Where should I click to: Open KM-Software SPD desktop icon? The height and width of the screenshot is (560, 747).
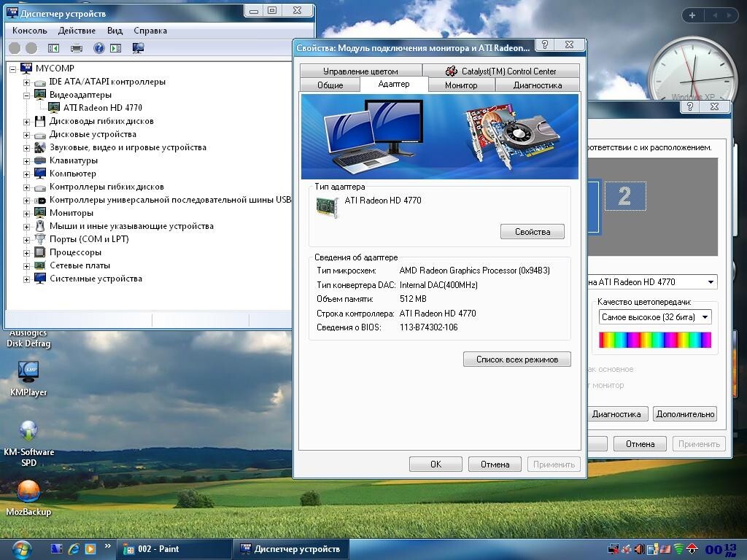coord(28,443)
